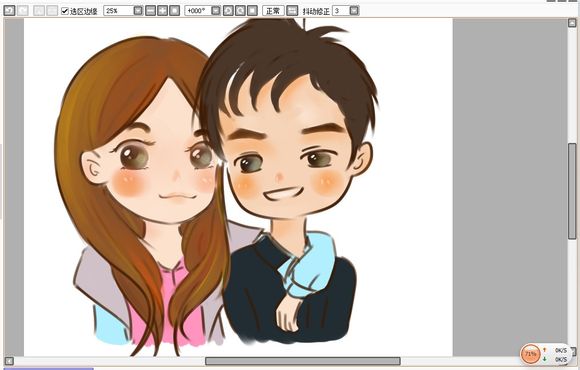Click the 25% zoom value field
The height and width of the screenshot is (370, 580).
(x=119, y=11)
